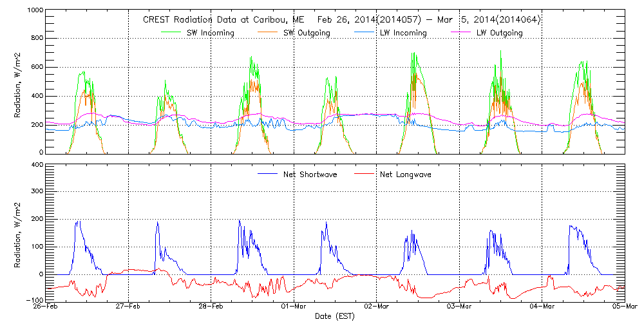Click the 28-Feb x-axis label
This screenshot has width=644, height=322.
coord(211,307)
